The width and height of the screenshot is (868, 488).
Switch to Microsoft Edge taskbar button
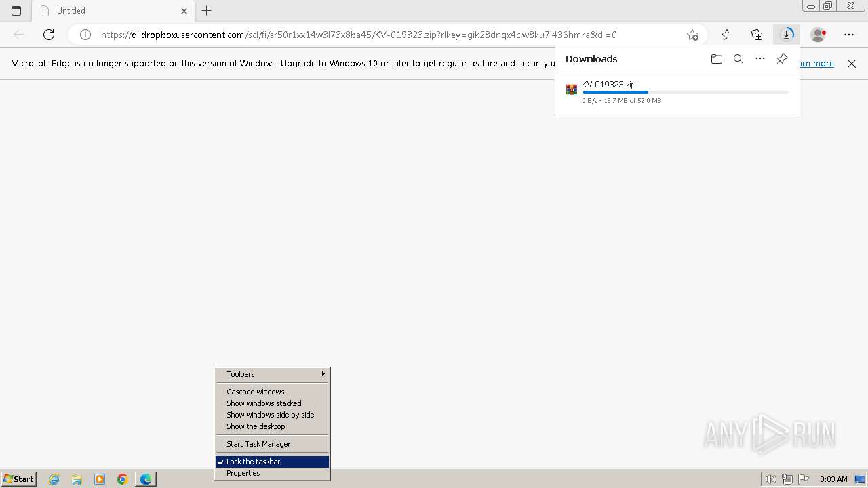(x=146, y=479)
